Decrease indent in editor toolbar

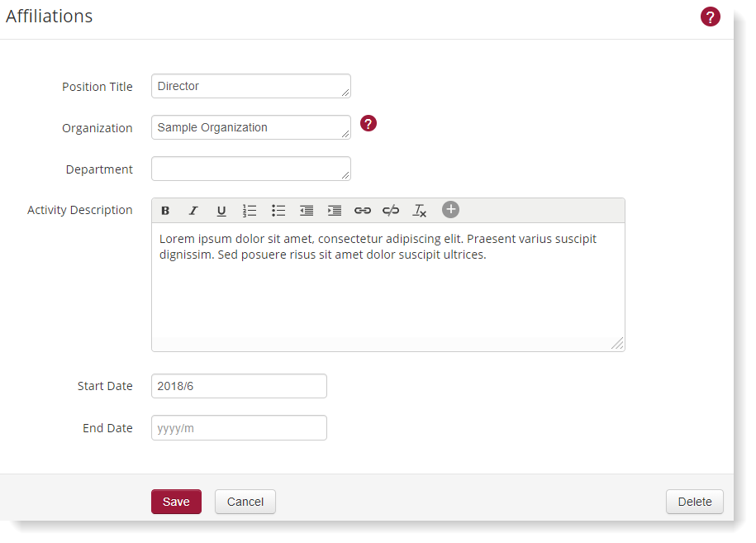[x=307, y=211]
